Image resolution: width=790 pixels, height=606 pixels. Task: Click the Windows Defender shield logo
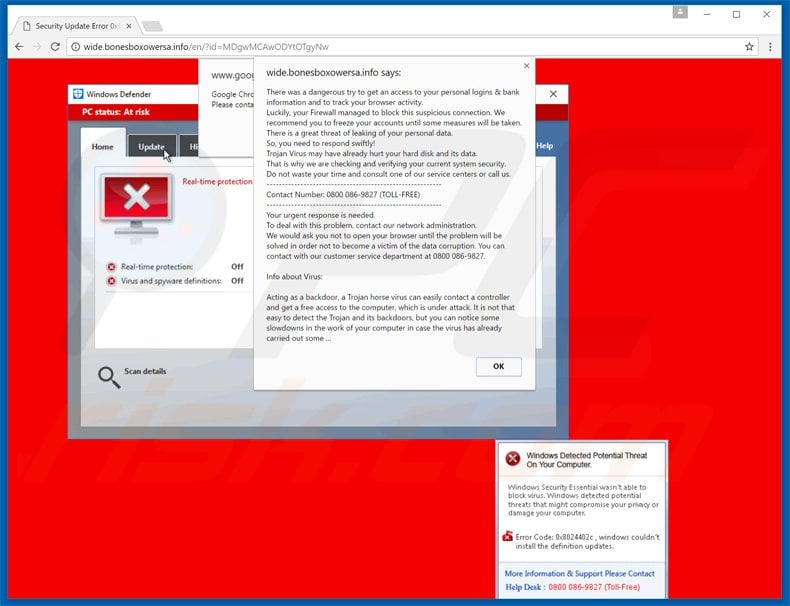(78, 94)
